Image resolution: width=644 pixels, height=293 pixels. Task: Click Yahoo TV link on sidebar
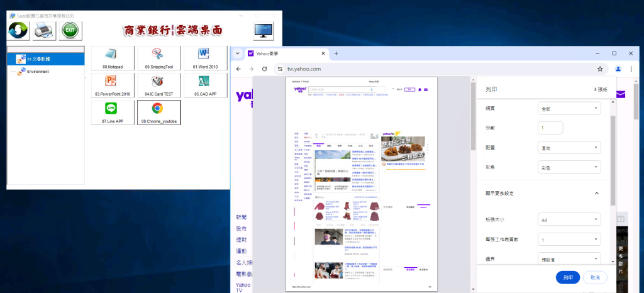[x=243, y=287]
